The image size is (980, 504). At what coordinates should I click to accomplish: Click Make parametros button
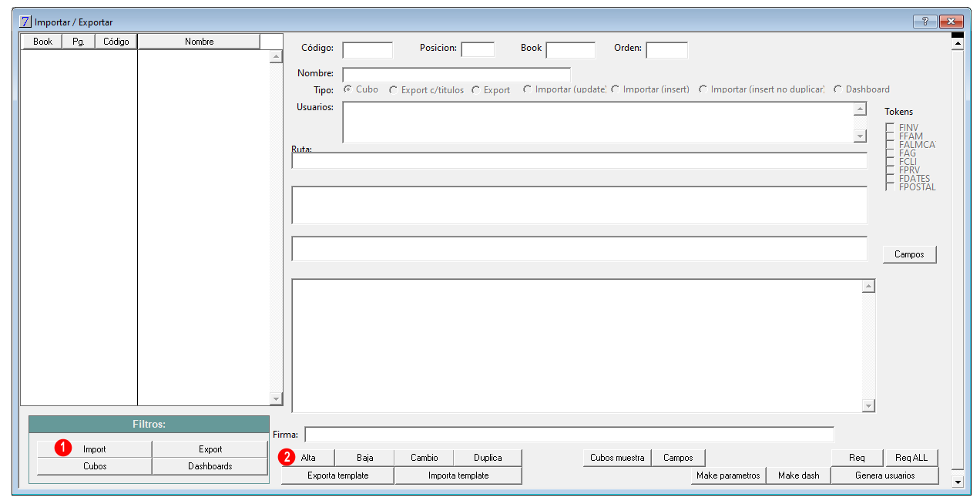(728, 475)
